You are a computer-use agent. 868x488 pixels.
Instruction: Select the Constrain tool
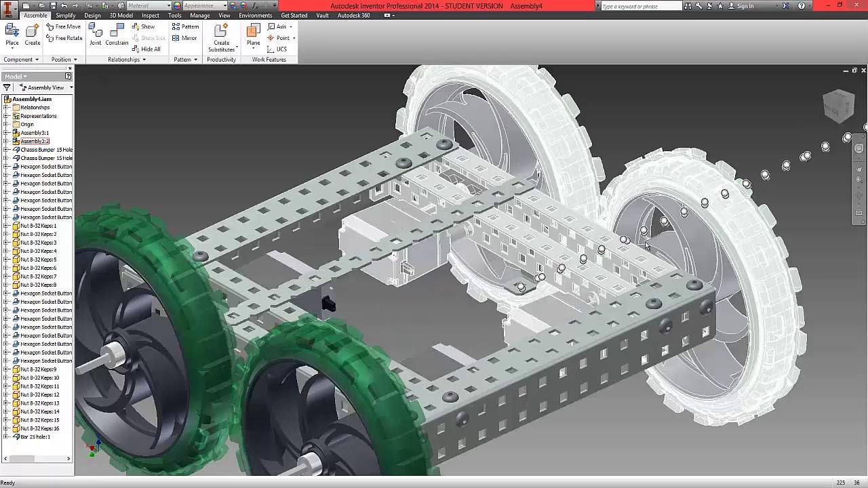(117, 35)
